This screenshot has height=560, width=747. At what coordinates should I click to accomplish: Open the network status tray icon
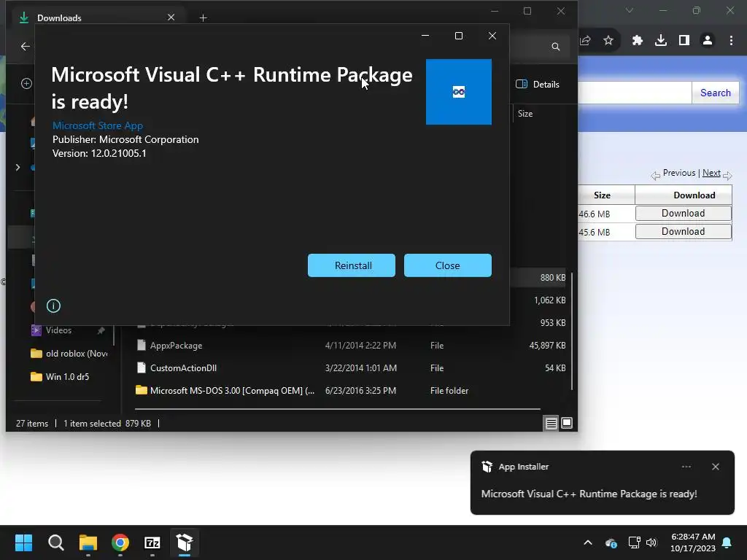pyautogui.click(x=634, y=542)
